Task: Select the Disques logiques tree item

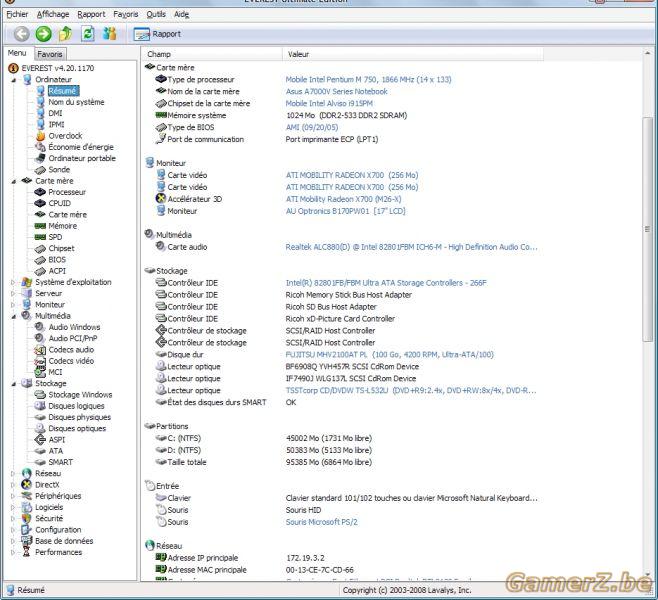Action: coord(76,406)
